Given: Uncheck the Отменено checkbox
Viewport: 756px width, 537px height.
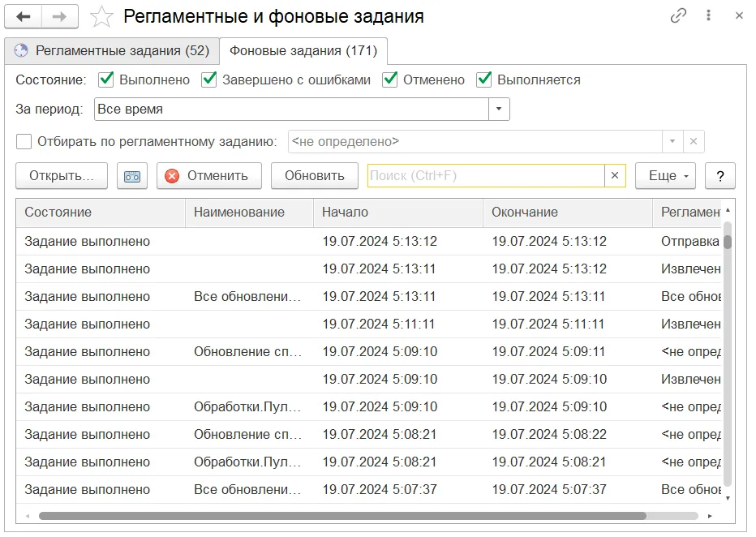Looking at the screenshot, I should click(389, 79).
